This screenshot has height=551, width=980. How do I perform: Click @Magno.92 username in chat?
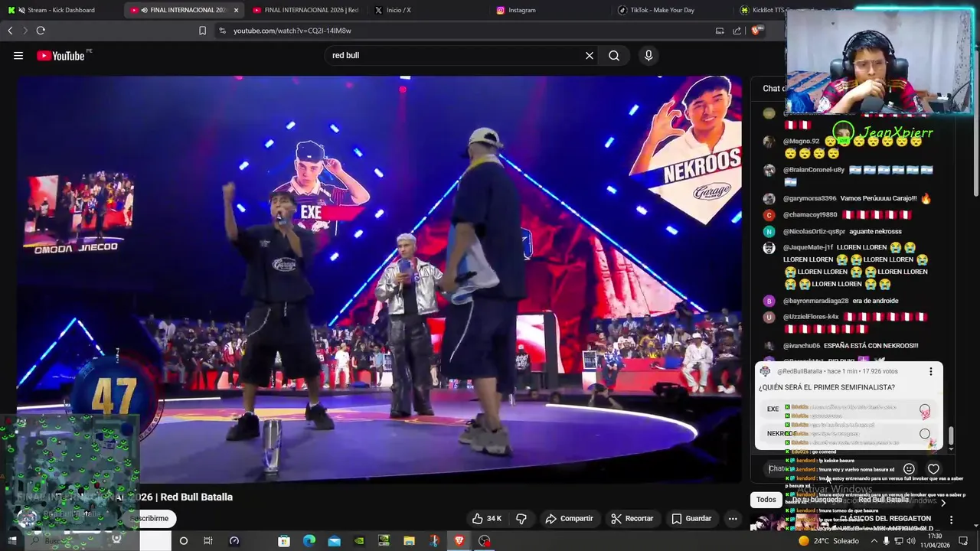coord(801,142)
